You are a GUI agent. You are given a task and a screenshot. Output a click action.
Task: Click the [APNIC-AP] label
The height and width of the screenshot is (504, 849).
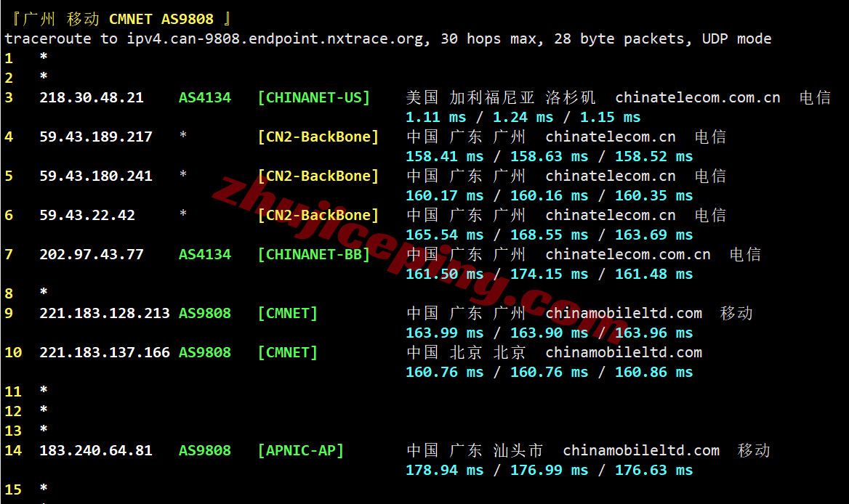pyautogui.click(x=301, y=450)
